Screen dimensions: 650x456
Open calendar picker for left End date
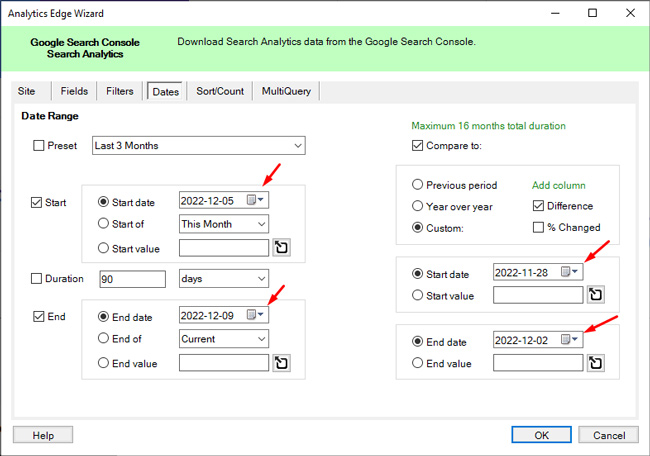point(256,314)
